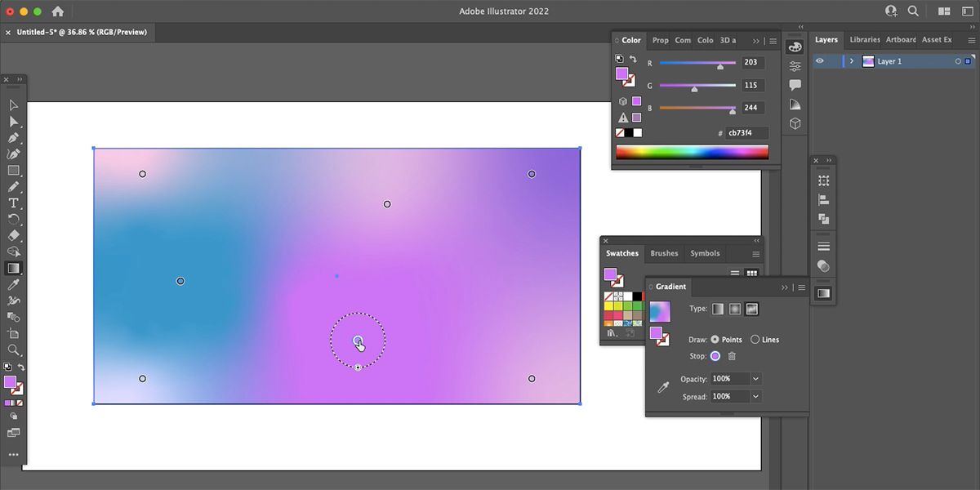Image resolution: width=980 pixels, height=490 pixels.
Task: Toggle Layer 1 visibility eye
Action: point(820,60)
